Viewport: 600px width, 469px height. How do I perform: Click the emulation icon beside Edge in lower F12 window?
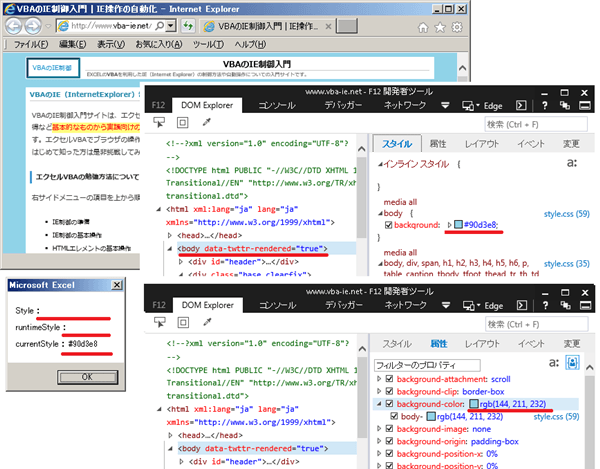[471, 305]
